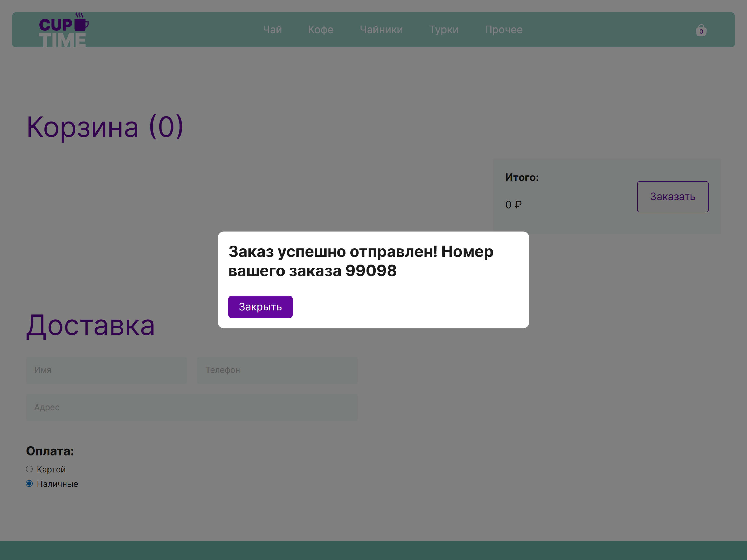Click the order confirmation message text
747x560 pixels.
tap(360, 261)
